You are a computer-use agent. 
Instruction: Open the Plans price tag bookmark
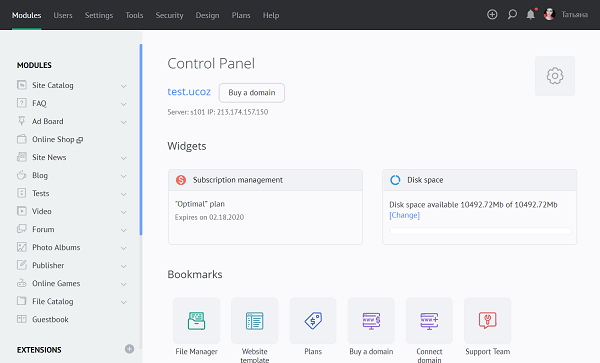[313, 321]
